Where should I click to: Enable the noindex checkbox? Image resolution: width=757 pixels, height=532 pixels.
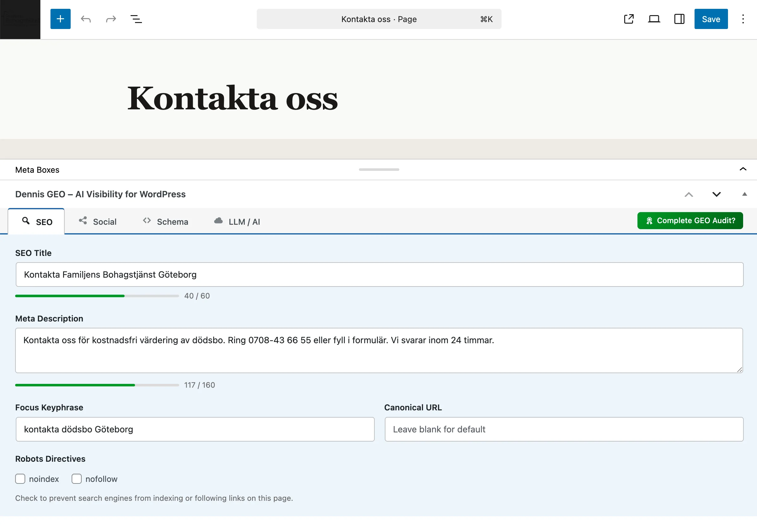(x=21, y=479)
